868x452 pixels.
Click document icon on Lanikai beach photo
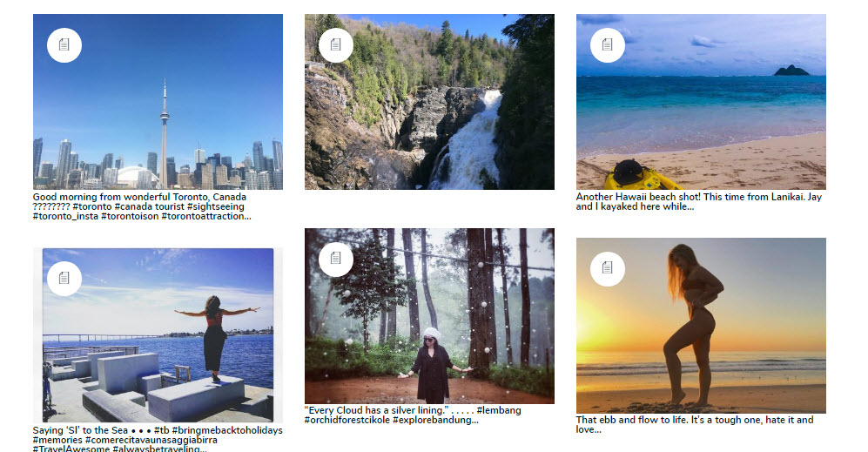click(608, 45)
